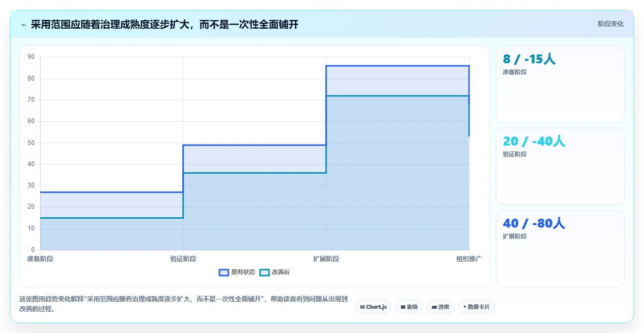Screen dimensions: 644x333
Task: Click the 改善后 teal legend color box
Action: [265, 272]
